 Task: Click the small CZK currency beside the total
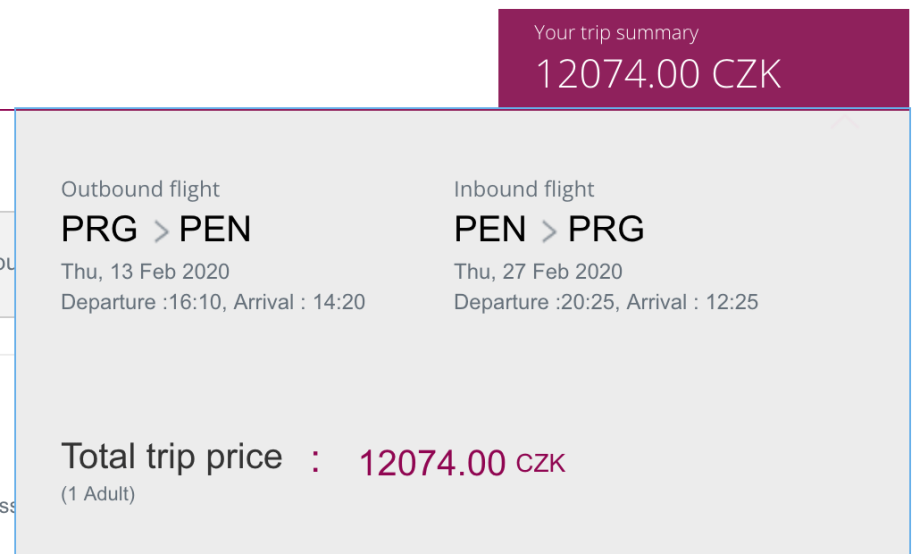(541, 463)
